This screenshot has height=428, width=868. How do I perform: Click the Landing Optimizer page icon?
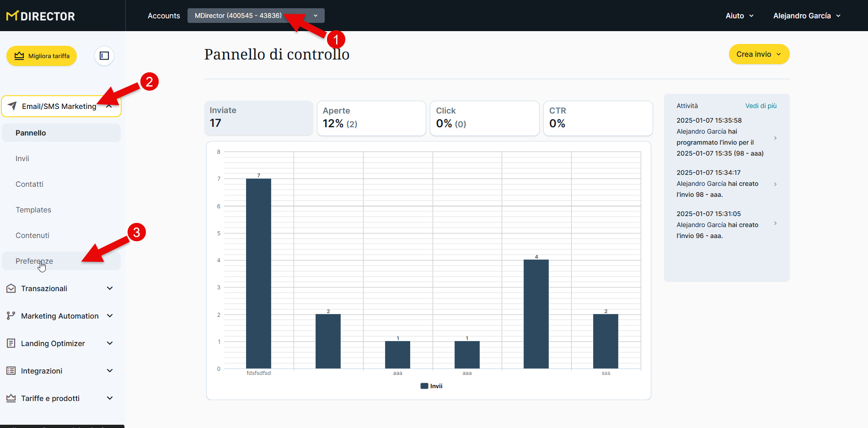coord(11,343)
